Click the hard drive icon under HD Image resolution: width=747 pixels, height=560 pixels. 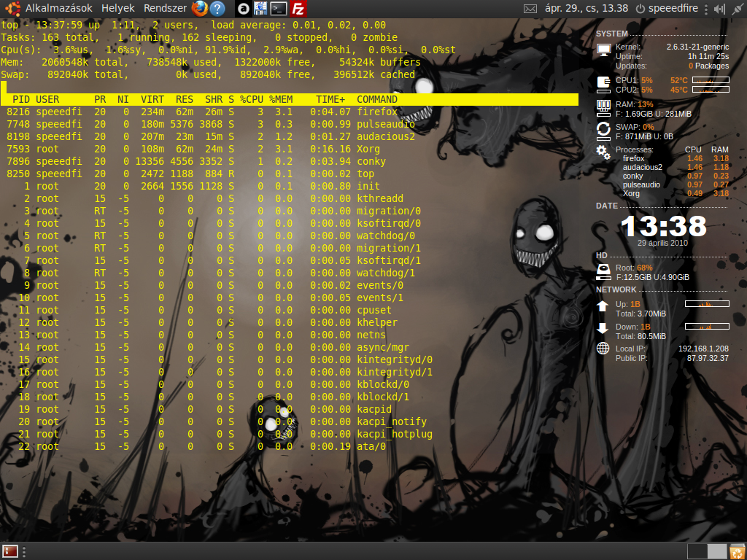(x=603, y=271)
